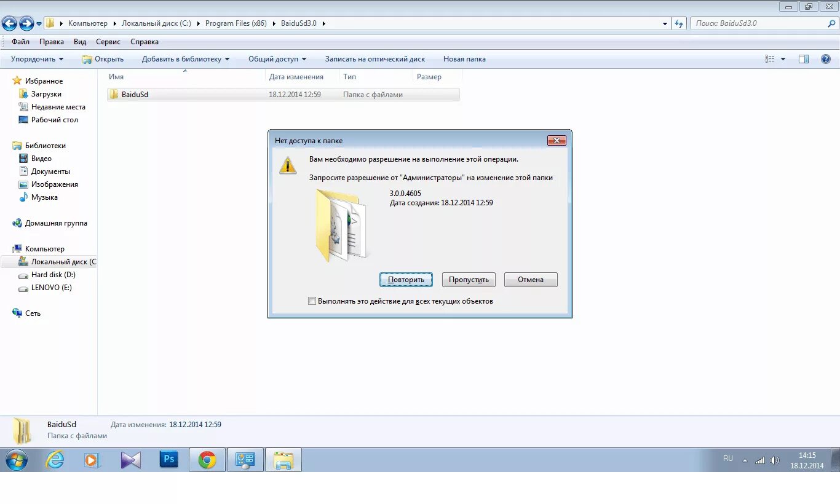Select Библиотеки in navigation pane
Viewport: 840px width, 504px height.
pyautogui.click(x=45, y=146)
